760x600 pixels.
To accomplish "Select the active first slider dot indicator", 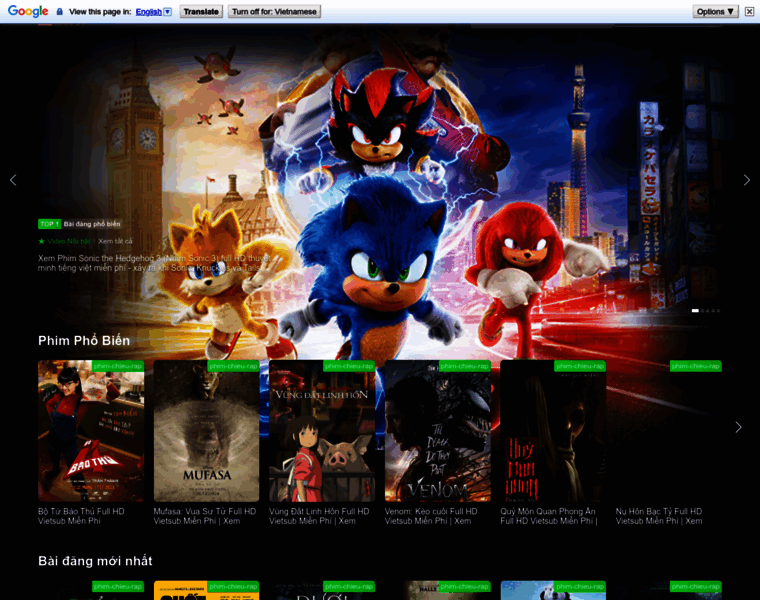I will pos(695,311).
